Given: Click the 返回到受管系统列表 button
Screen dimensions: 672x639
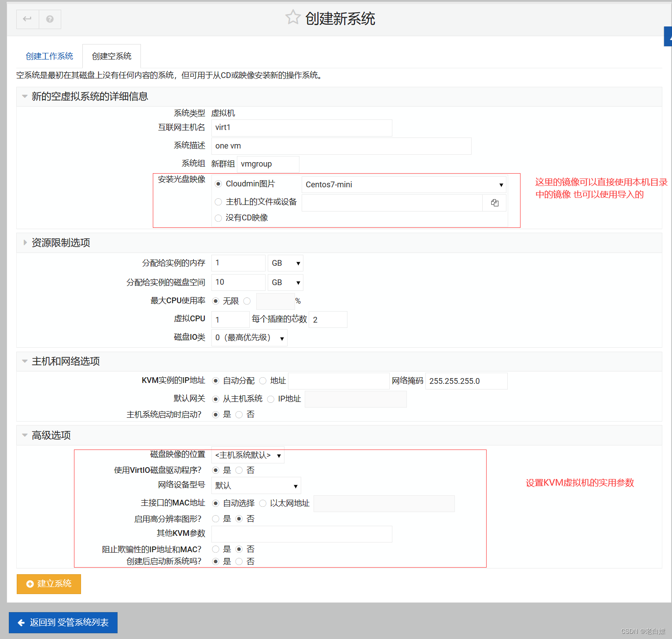Looking at the screenshot, I should [x=63, y=622].
